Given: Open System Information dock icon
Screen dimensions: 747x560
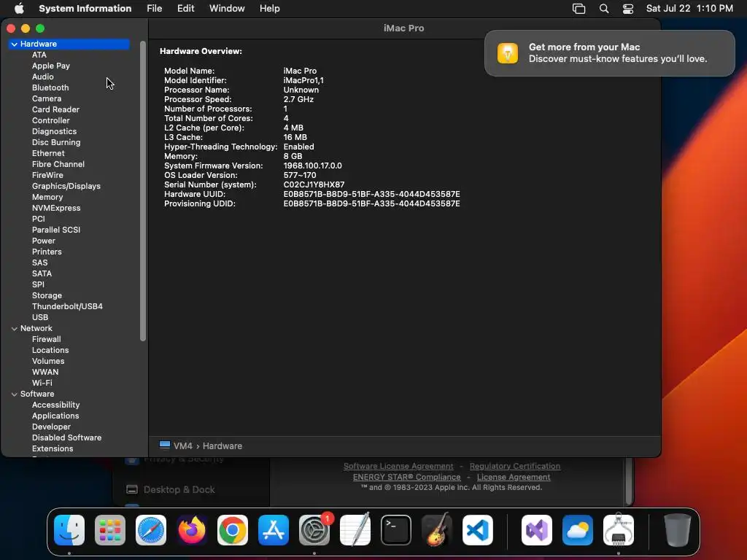Looking at the screenshot, I should 619,530.
